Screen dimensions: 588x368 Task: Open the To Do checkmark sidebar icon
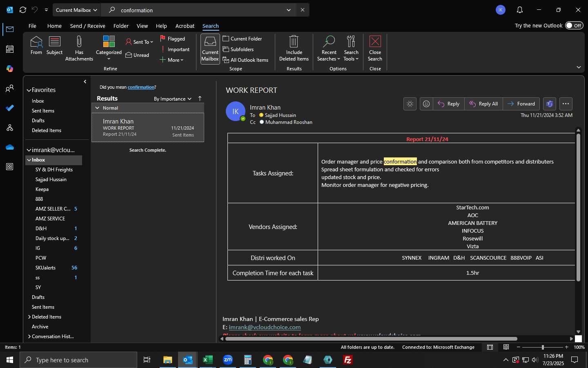[10, 108]
